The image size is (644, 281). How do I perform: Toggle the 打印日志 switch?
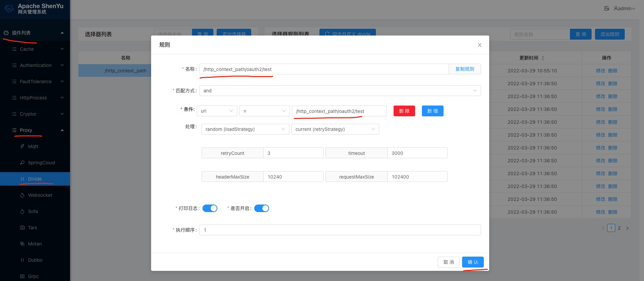coord(210,208)
